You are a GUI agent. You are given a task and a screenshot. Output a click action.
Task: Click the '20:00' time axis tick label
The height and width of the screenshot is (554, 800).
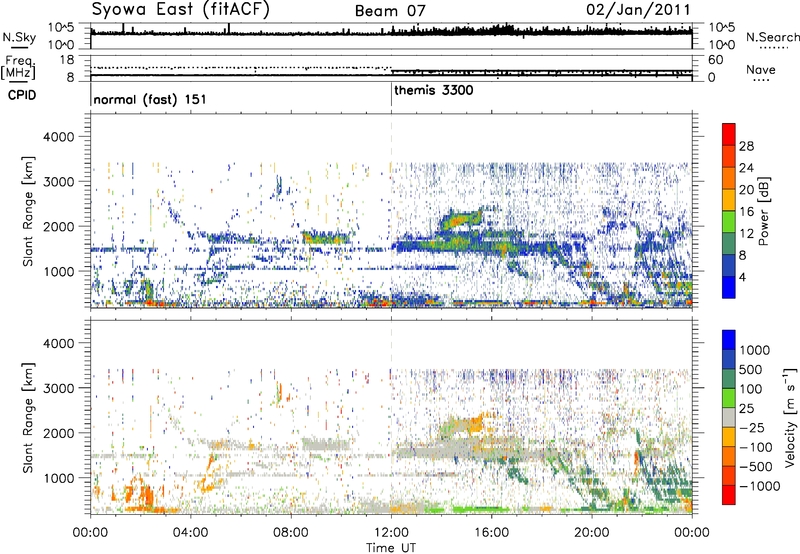592,533
